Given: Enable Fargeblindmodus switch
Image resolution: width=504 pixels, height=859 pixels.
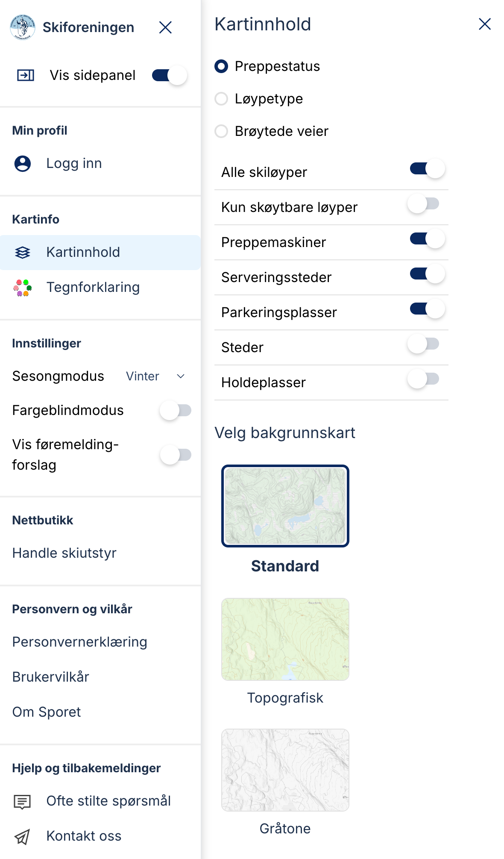Looking at the screenshot, I should 176,410.
